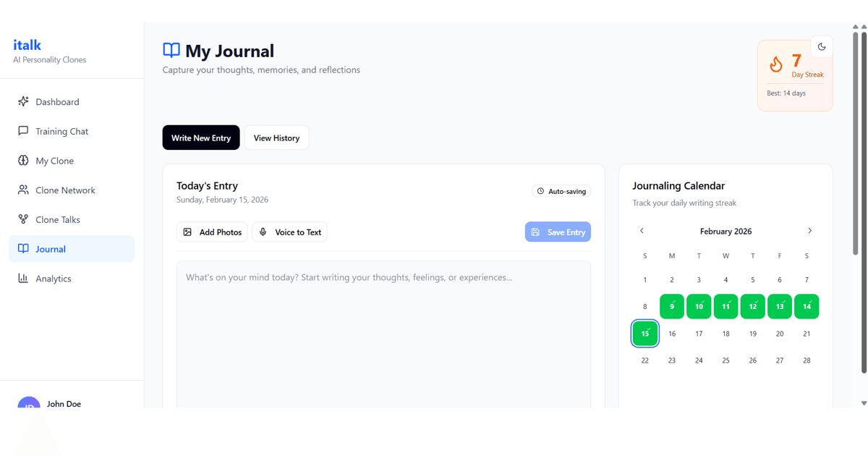Click the Best: 14 days text
This screenshot has width=868, height=456.
[x=786, y=93]
